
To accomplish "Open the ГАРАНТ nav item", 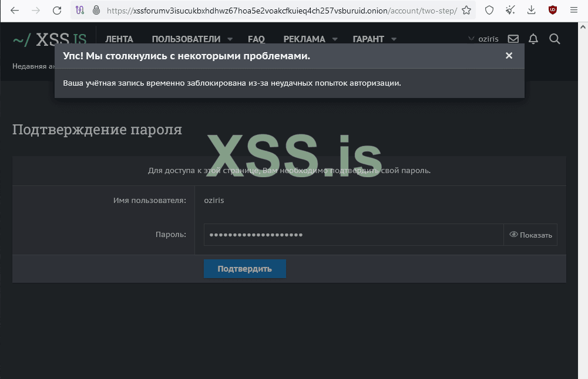I will pos(368,39).
